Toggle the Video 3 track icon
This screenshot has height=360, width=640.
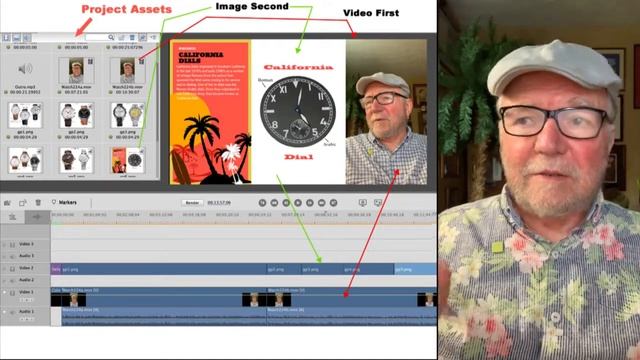[13, 244]
